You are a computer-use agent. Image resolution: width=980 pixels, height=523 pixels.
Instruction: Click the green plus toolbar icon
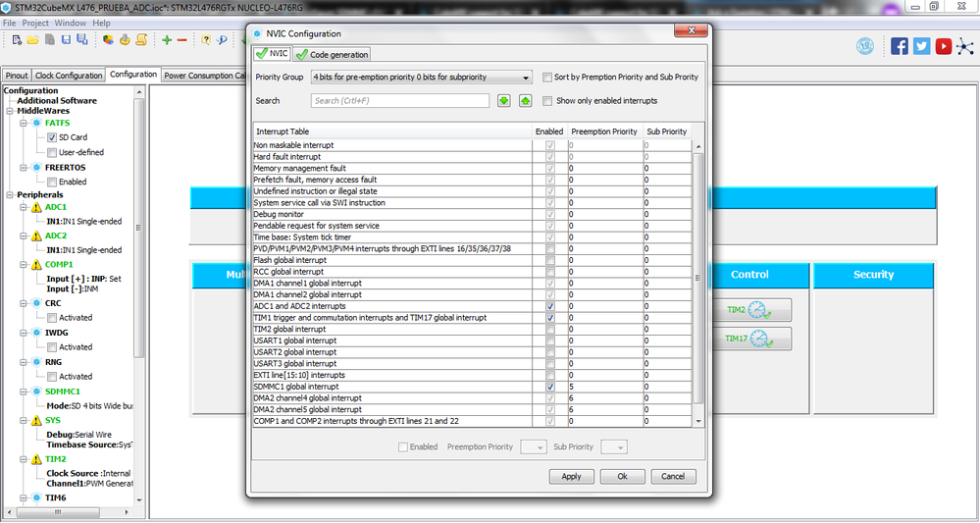pos(167,40)
